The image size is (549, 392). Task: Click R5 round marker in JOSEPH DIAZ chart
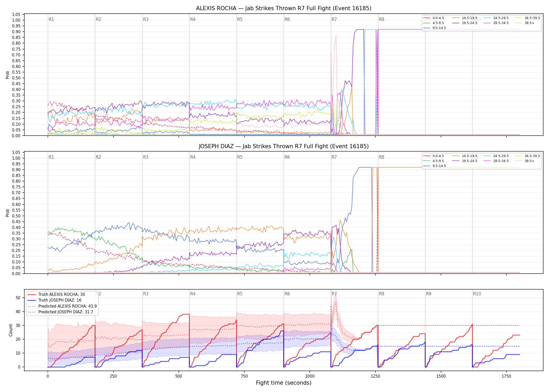click(x=240, y=157)
